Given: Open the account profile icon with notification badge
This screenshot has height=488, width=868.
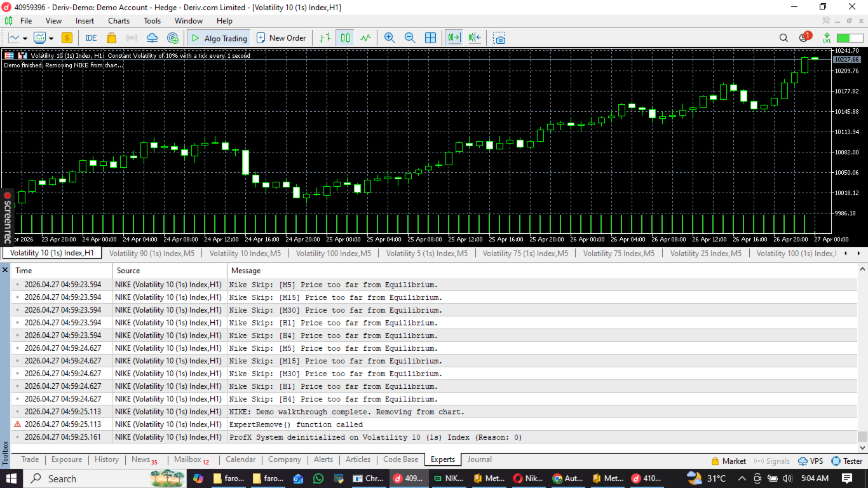Looking at the screenshot, I should [x=804, y=37].
